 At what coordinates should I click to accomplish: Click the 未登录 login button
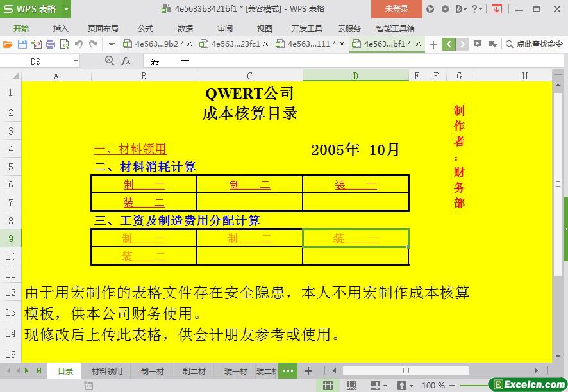pyautogui.click(x=397, y=9)
